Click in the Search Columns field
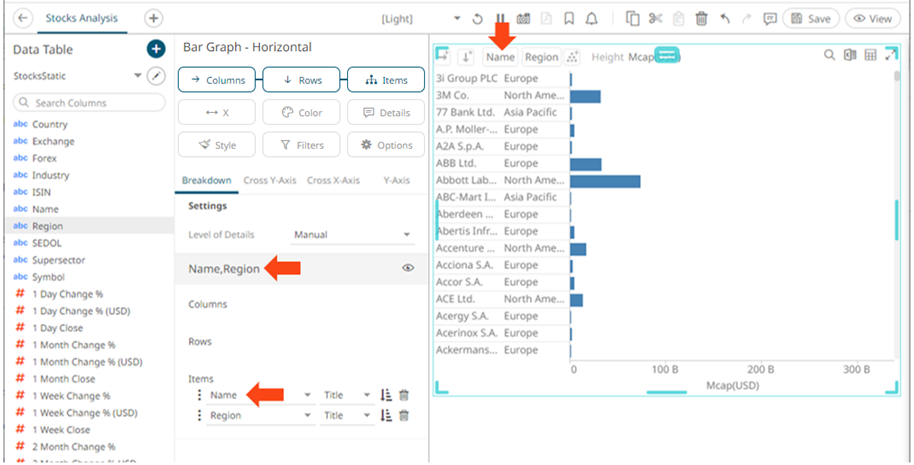914x465 pixels. pos(88,103)
